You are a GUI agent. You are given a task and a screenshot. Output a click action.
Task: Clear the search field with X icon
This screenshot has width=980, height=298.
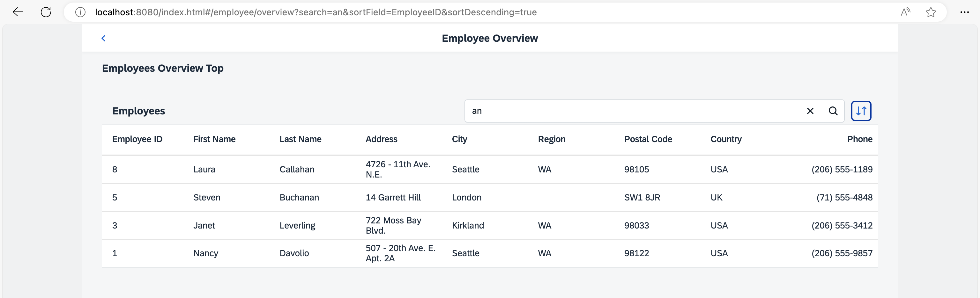point(810,111)
